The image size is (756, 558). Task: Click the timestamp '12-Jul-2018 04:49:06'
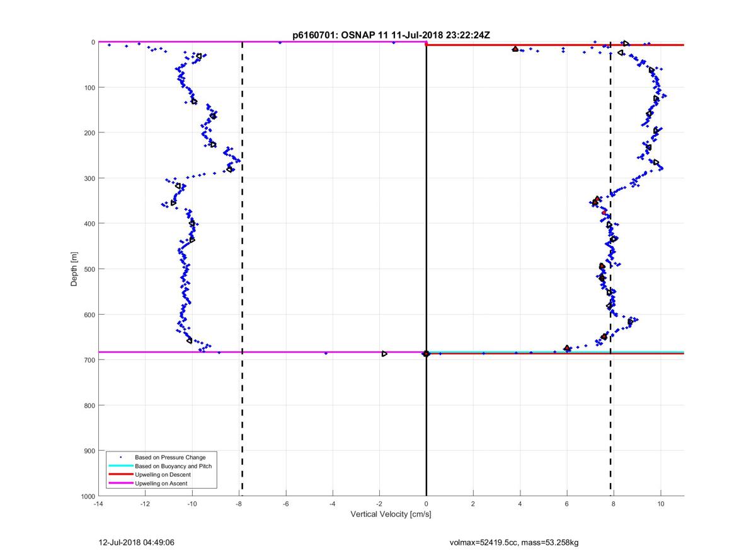coord(137,542)
